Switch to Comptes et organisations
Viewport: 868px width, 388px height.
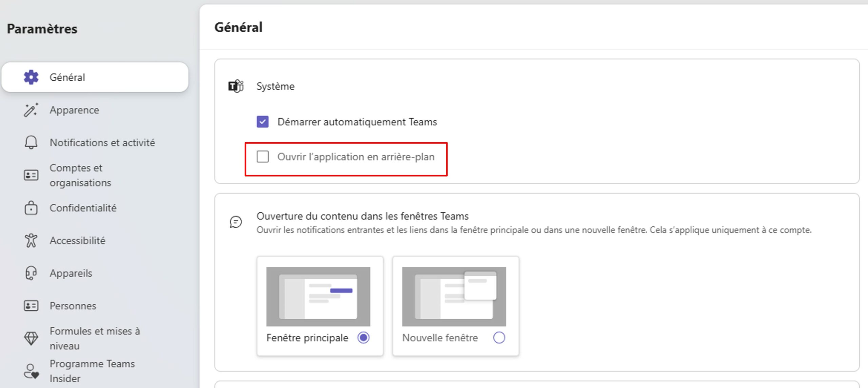pyautogui.click(x=95, y=175)
